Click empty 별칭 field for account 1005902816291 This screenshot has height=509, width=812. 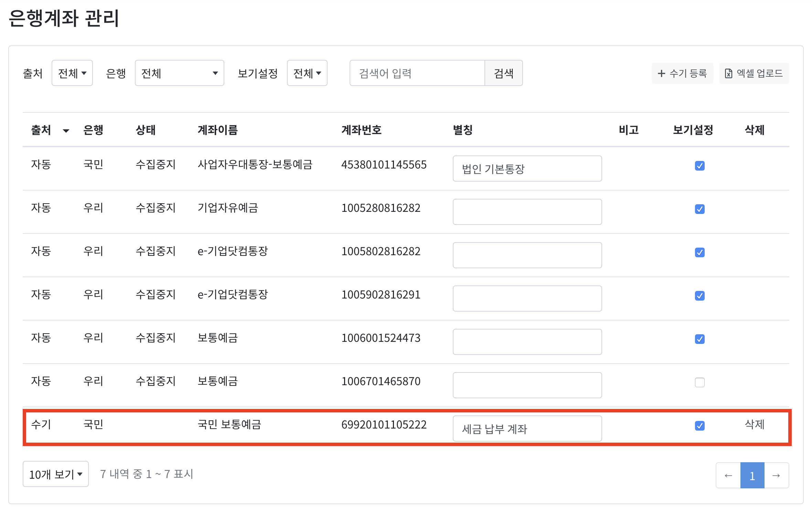[527, 299]
